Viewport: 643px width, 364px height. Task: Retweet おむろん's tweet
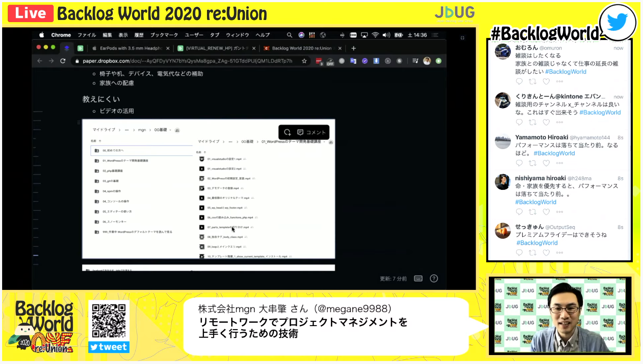[533, 81]
